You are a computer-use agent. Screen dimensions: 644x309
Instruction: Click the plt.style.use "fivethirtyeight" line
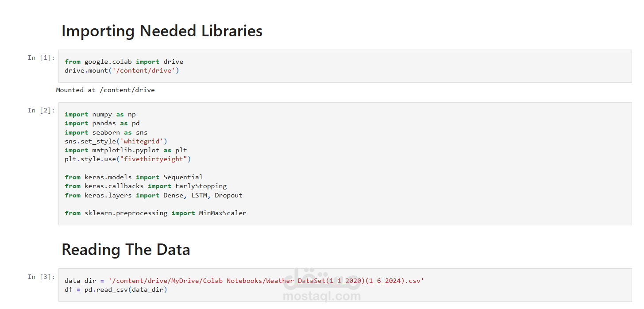pyautogui.click(x=127, y=159)
